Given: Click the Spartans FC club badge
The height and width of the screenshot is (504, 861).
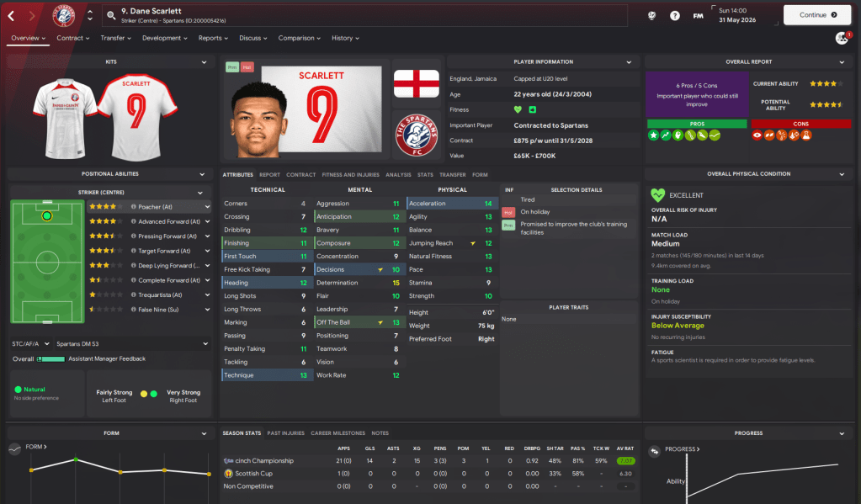Looking at the screenshot, I should (417, 135).
